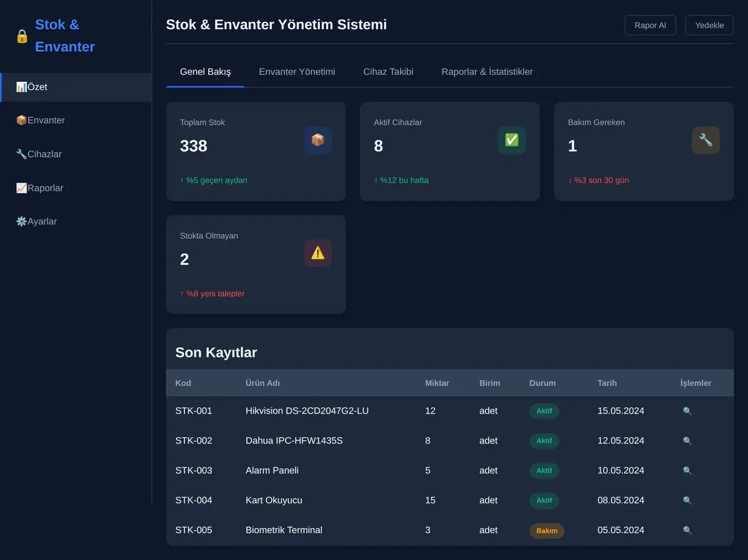
Task: Open the Cihaz Takibi tab
Action: 388,72
